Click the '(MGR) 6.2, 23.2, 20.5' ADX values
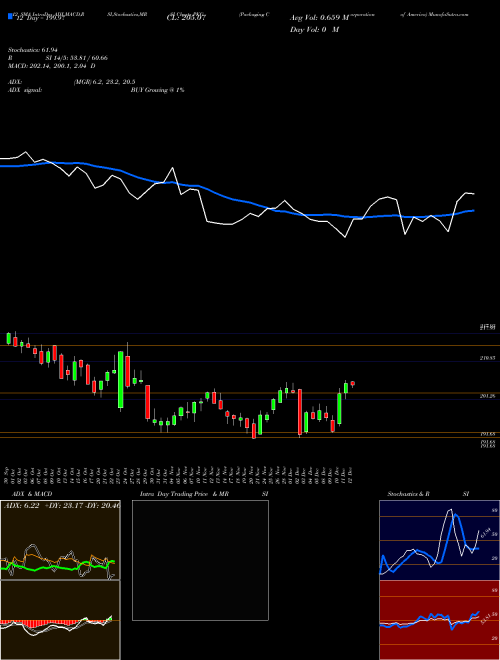500x660 pixels. click(x=104, y=82)
